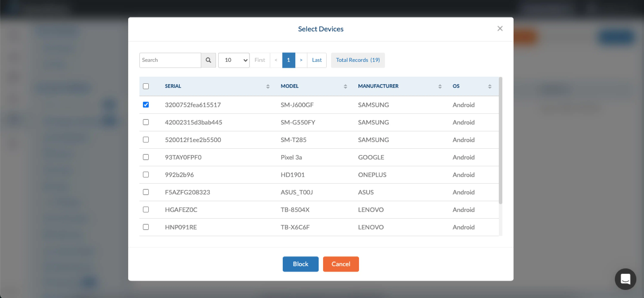Close the Select Devices dialog
This screenshot has height=298, width=644.
coord(500,28)
